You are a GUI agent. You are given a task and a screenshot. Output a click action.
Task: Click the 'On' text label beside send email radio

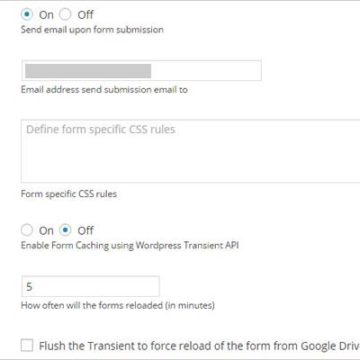[46, 15]
